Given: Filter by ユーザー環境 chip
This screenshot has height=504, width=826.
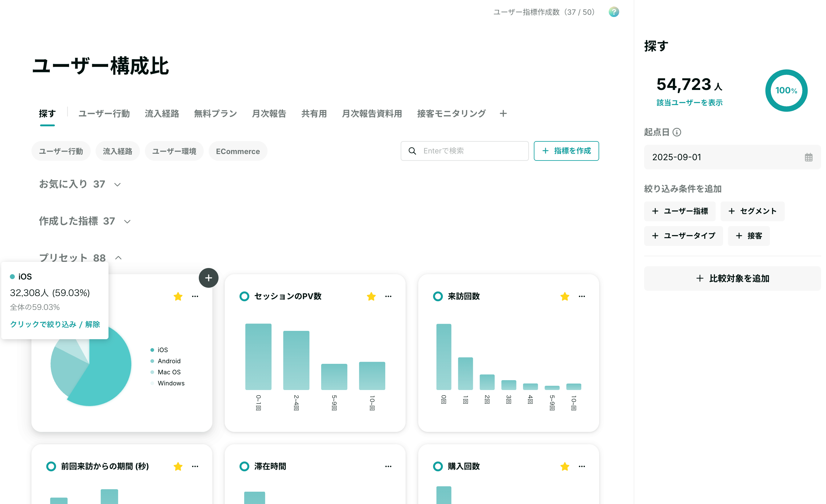Looking at the screenshot, I should (x=174, y=151).
